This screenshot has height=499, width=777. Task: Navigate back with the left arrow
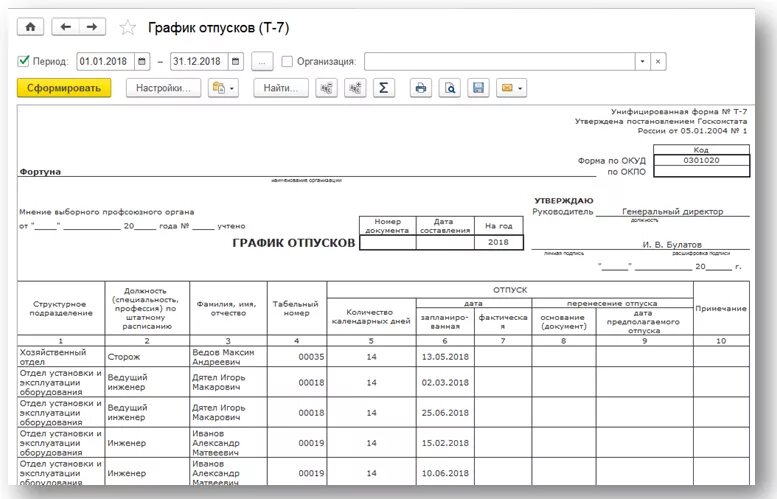[65, 27]
